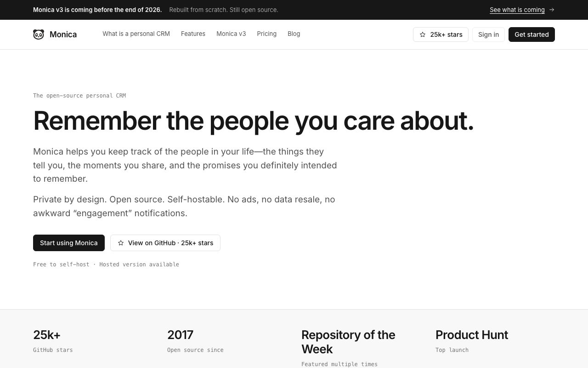Screen dimensions: 588x368
Task: Click the Product Hunt Top launch stat
Action: click(472, 341)
